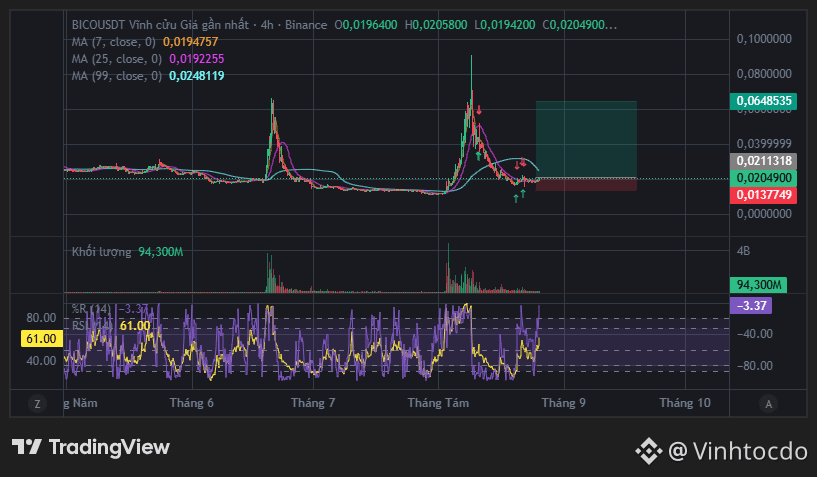
Task: Click the MA 99 value 0,0248119
Action: point(197,76)
